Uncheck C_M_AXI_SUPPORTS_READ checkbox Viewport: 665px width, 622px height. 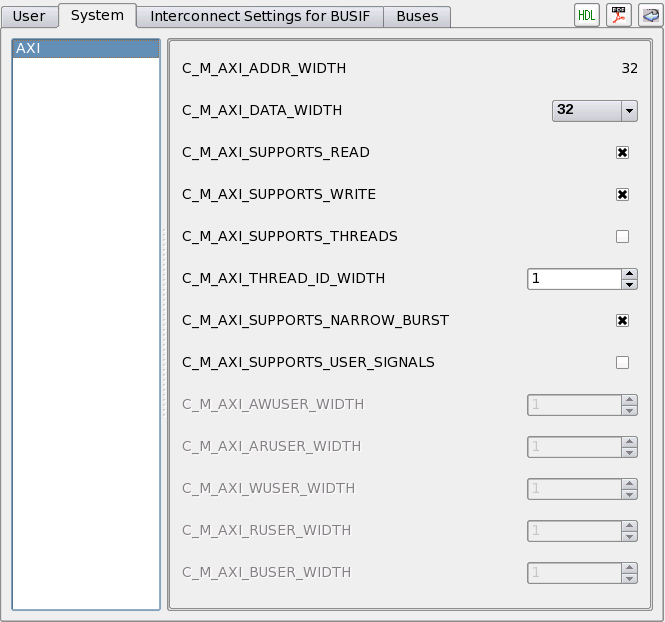coord(622,153)
